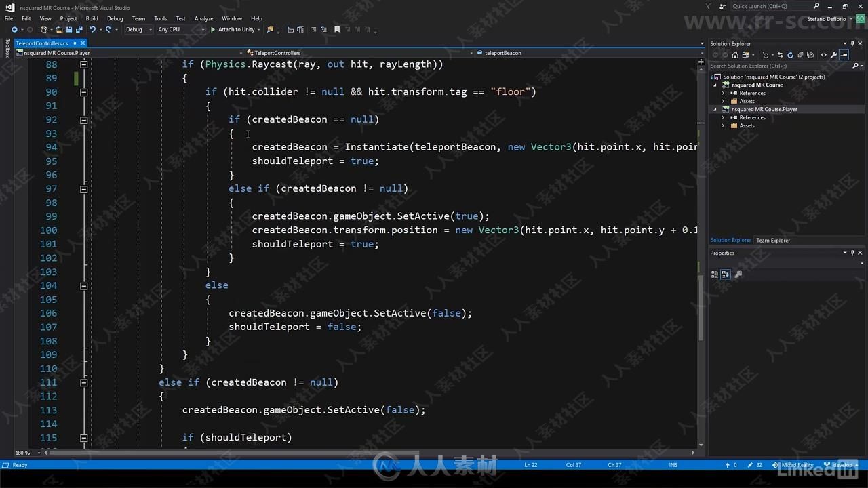
Task: Auto-hide pin for Properties panel
Action: coord(852,253)
